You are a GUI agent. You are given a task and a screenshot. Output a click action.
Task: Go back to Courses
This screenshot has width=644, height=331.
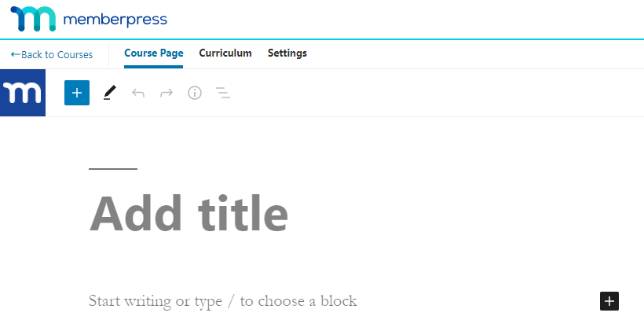point(57,54)
